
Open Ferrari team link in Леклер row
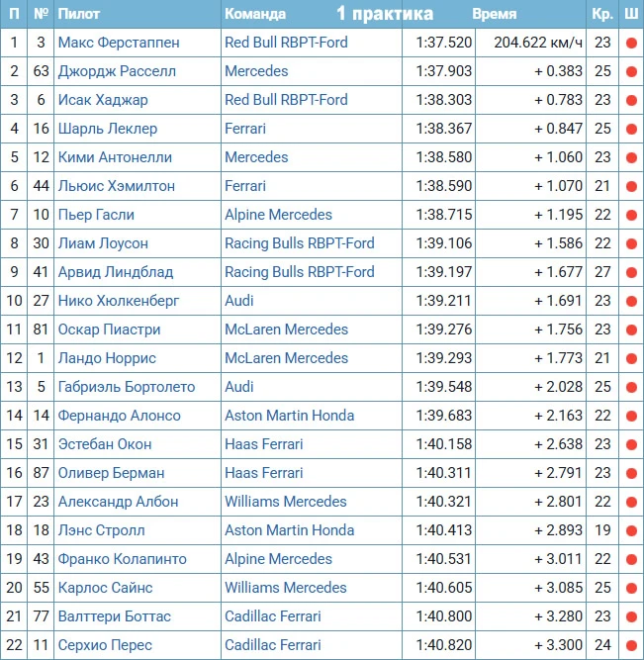(x=245, y=129)
